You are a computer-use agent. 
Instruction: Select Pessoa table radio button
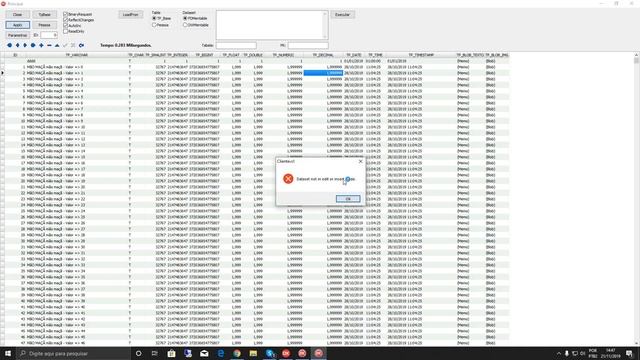(x=154, y=25)
